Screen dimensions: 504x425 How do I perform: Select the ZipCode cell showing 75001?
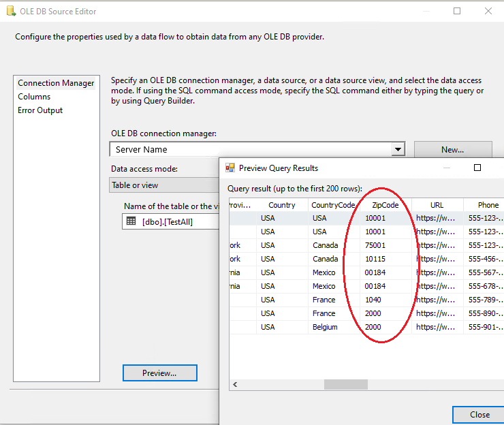tap(375, 245)
